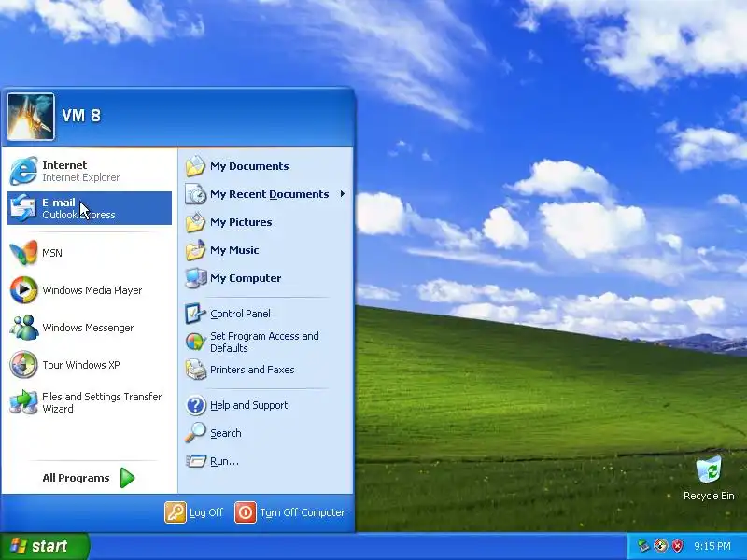The height and width of the screenshot is (560, 747).
Task: Click the Run... icon
Action: point(195,461)
